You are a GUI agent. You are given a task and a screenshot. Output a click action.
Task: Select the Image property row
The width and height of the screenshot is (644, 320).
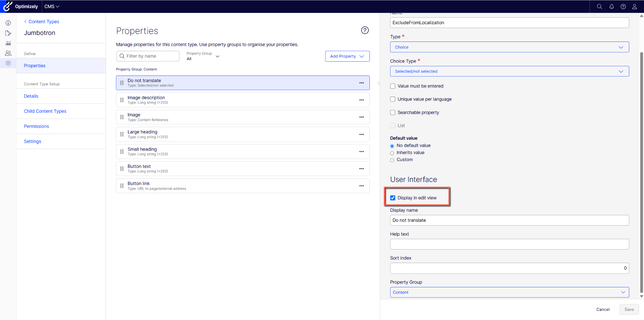243,117
